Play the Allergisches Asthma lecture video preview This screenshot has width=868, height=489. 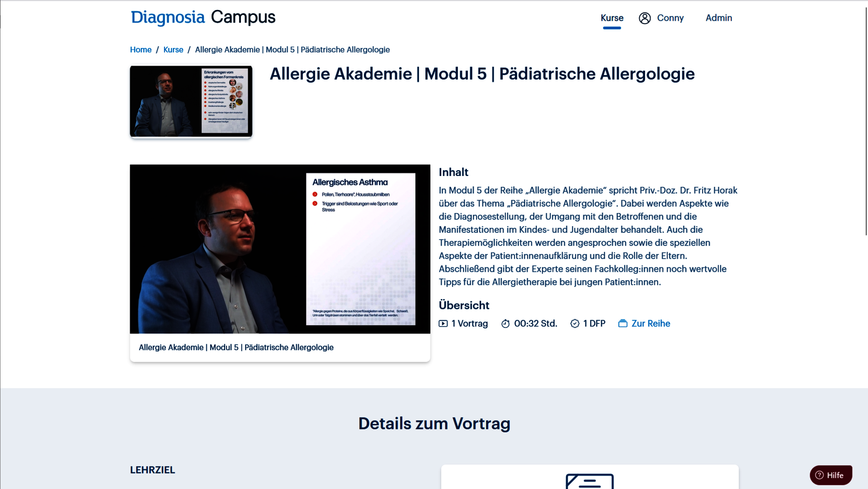pyautogui.click(x=280, y=249)
